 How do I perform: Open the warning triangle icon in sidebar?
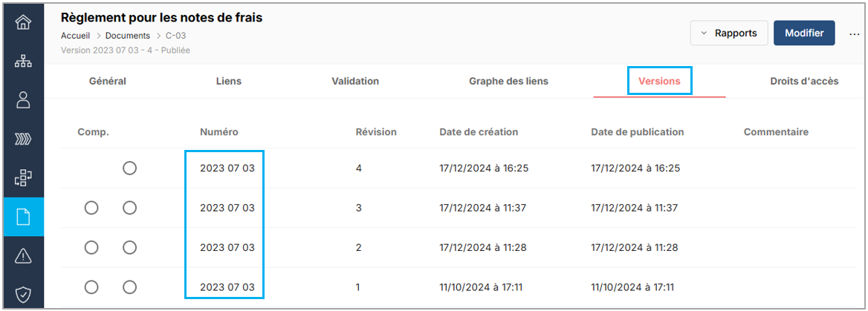coord(23,256)
